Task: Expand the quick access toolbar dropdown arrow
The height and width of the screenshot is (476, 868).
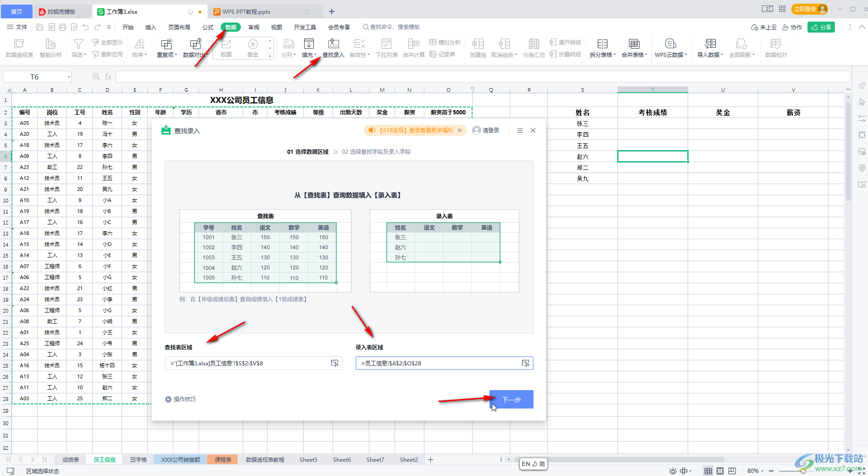Action: point(109,27)
